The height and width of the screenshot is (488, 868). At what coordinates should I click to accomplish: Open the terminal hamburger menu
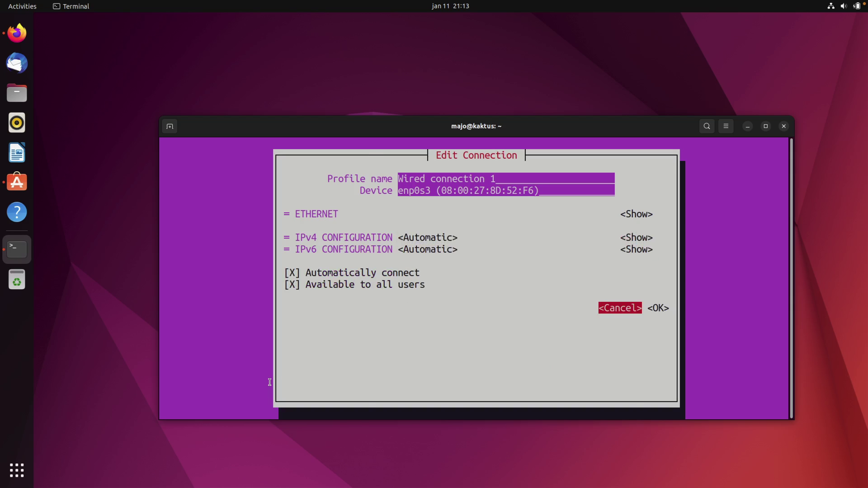point(726,127)
